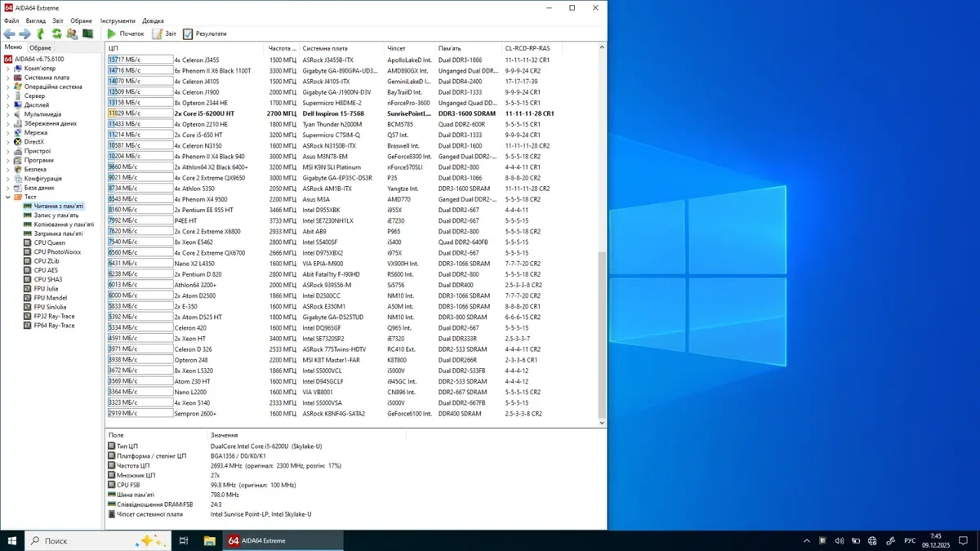Viewport: 980px width, 551px height.
Task: Start the benchmark with Початок button
Action: coord(125,33)
